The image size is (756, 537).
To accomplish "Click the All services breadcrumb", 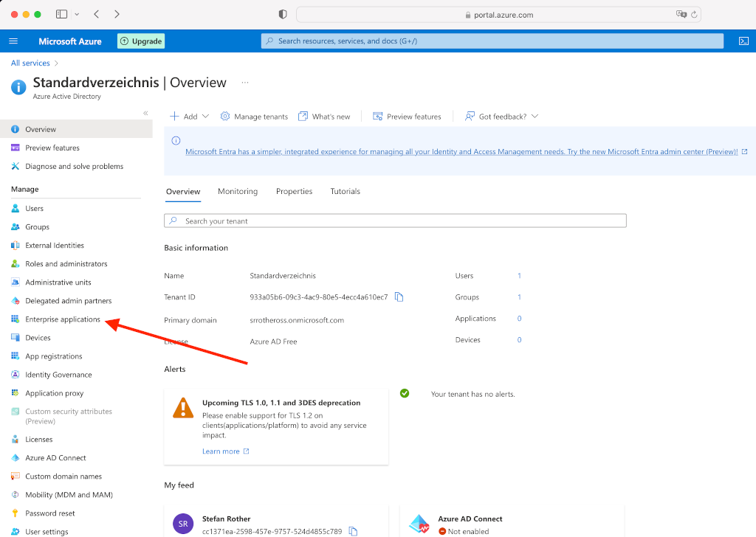I will [x=30, y=63].
